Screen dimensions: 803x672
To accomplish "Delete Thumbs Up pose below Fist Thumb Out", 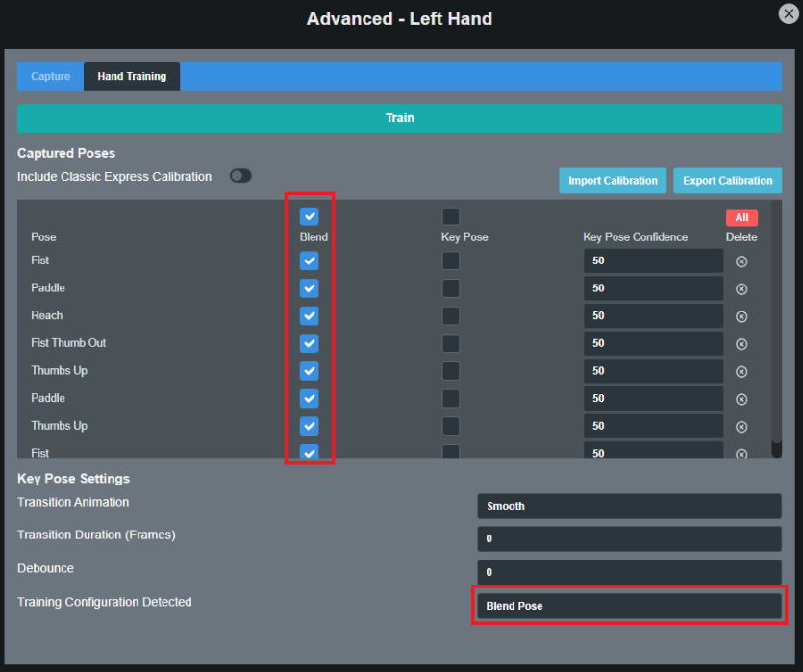I will [741, 372].
